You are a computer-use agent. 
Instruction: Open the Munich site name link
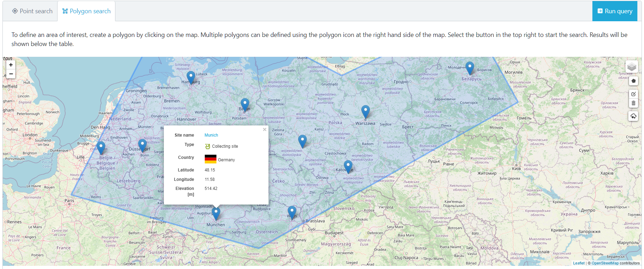pos(211,135)
